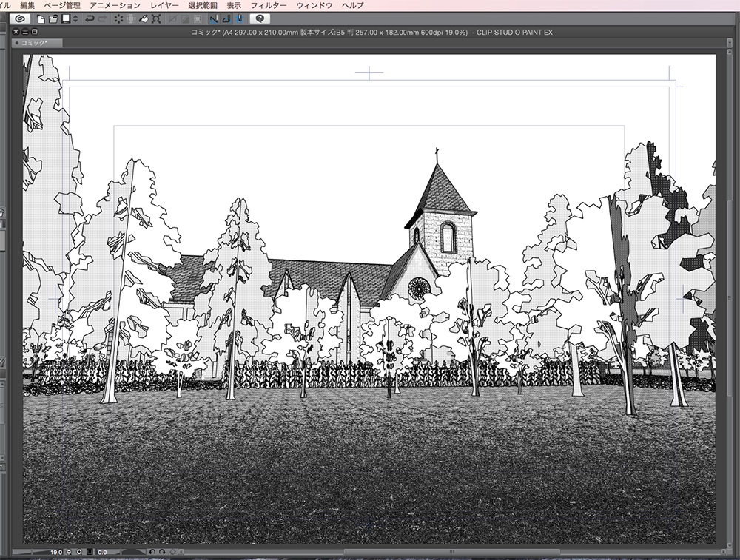Screen dimensions: 740x560
Task: Open the 表示 menu
Action: [x=234, y=5]
